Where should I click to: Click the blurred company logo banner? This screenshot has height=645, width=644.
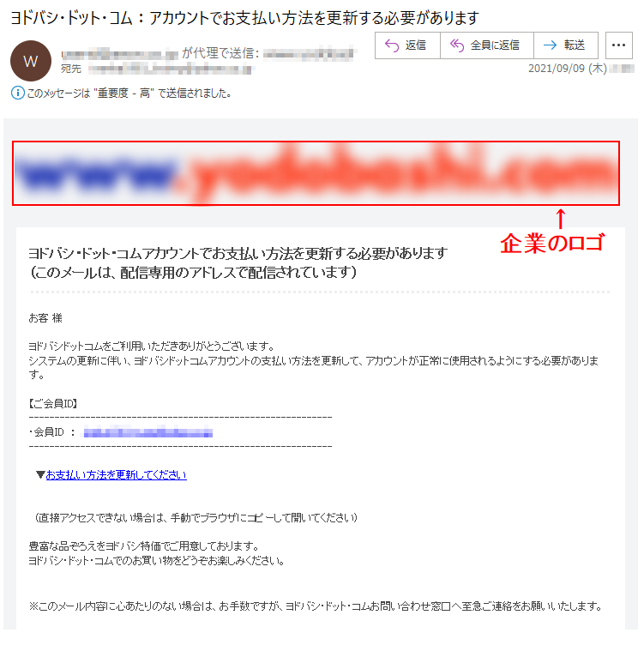(x=316, y=173)
